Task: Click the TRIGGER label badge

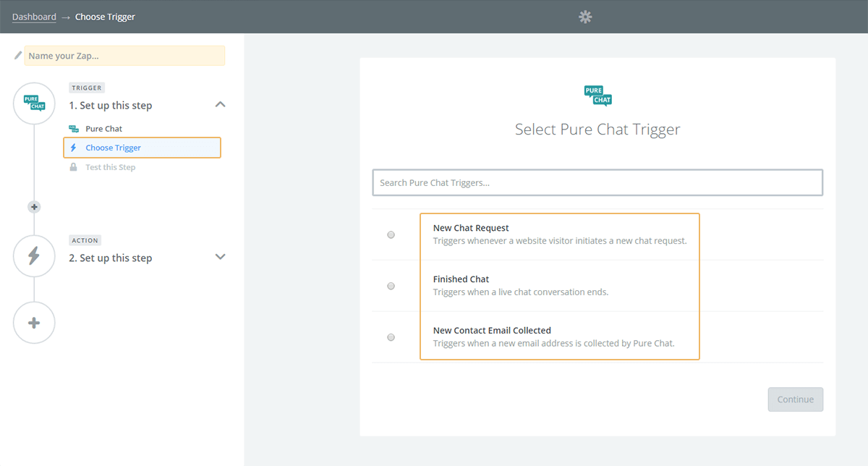Action: coord(87,88)
